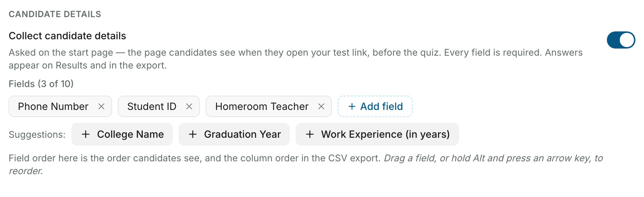Viewport: 644px width, 197px height.
Task: Toggle off Collect candidate details switch
Action: point(621,40)
